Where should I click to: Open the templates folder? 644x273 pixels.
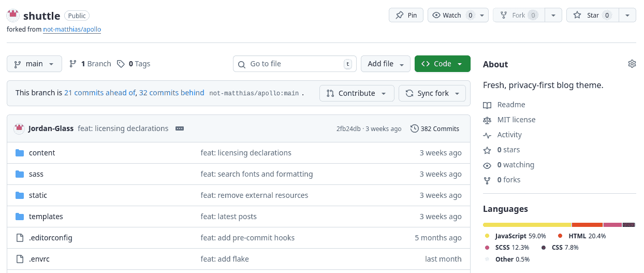(x=46, y=217)
